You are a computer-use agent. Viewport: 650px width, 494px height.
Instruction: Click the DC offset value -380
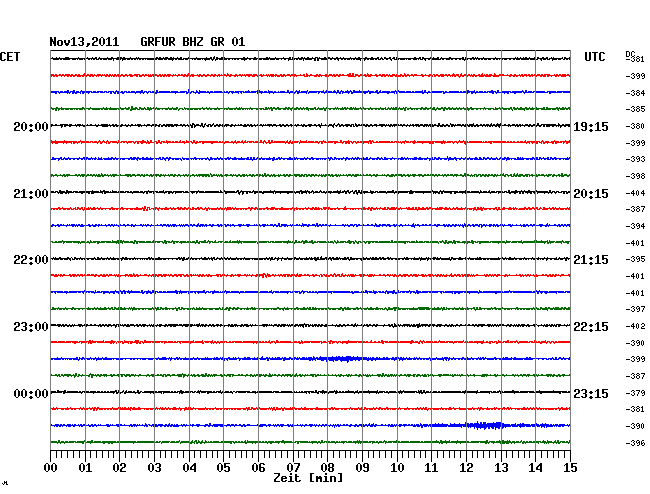click(635, 126)
